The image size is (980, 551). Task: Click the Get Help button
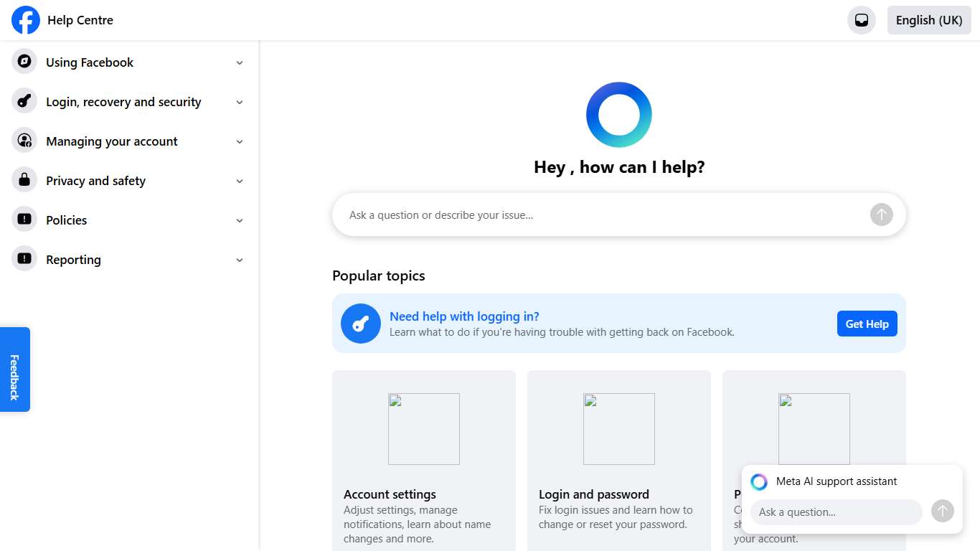[x=867, y=324]
